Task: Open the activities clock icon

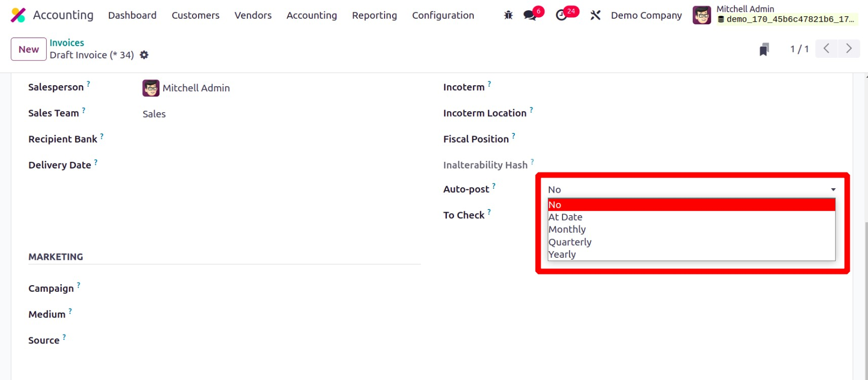Action: (561, 15)
